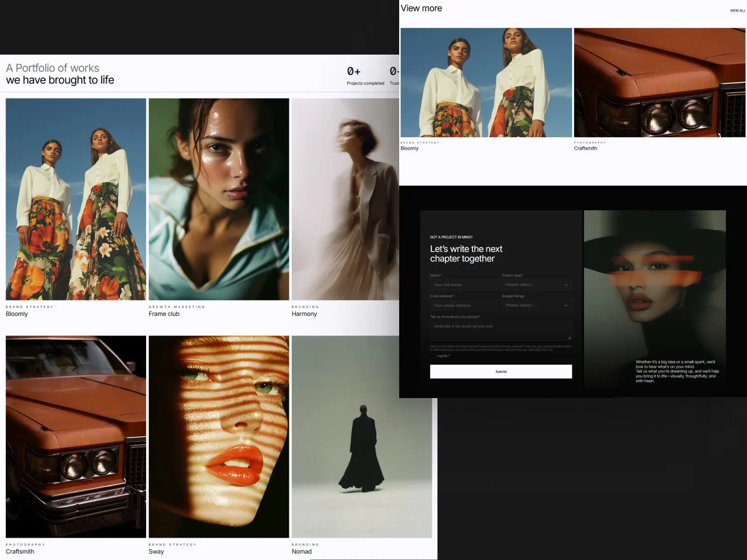Click the hat portrait beside the contact form
Image resolution: width=747 pixels, height=560 pixels.
[x=655, y=299]
